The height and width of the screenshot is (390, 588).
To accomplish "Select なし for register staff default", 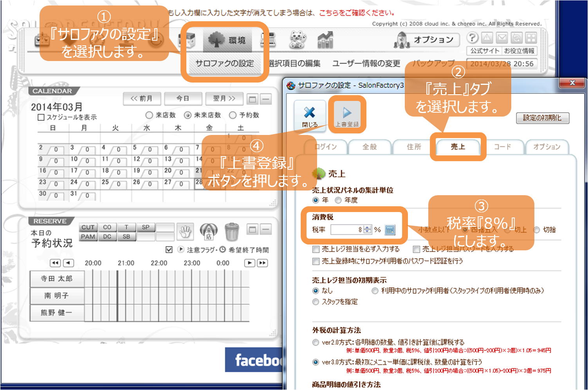I will pos(316,291).
